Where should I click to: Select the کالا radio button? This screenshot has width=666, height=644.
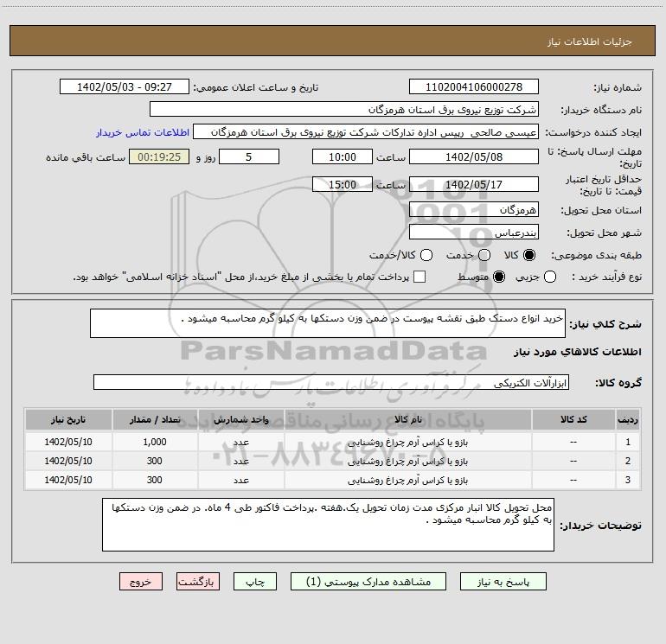tap(529, 255)
